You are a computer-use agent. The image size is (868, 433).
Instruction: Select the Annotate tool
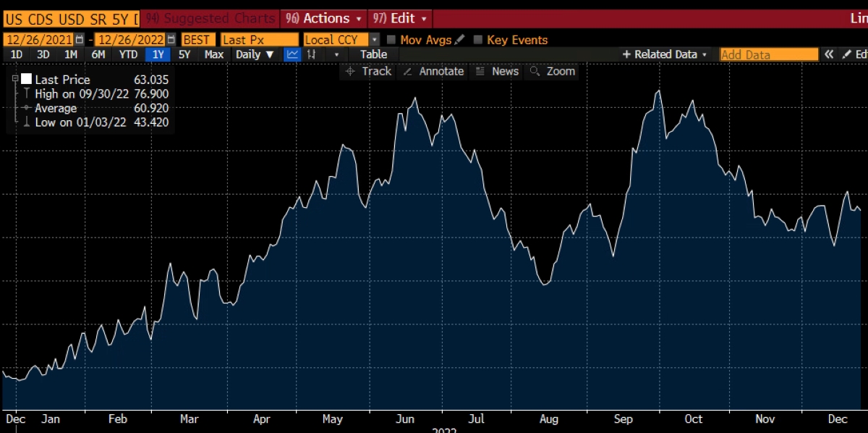click(433, 71)
